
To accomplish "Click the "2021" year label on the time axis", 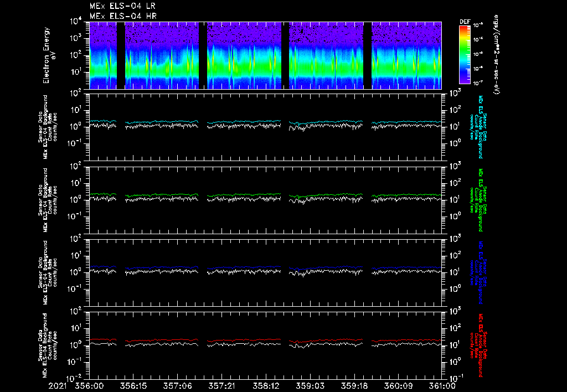I will tap(58, 386).
